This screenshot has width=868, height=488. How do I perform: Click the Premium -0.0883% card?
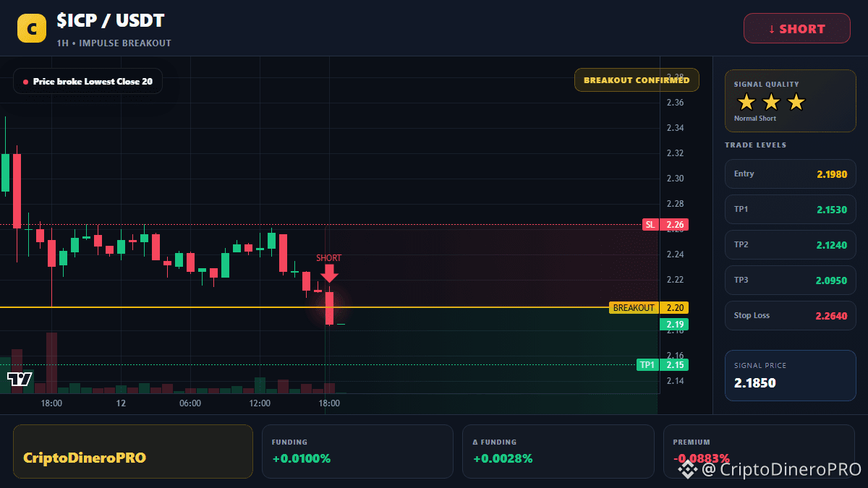point(759,451)
